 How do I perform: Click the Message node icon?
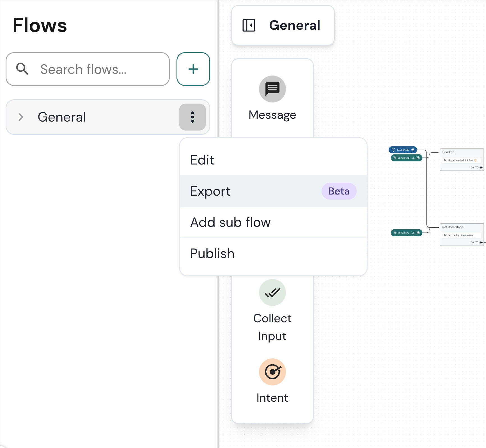(272, 89)
